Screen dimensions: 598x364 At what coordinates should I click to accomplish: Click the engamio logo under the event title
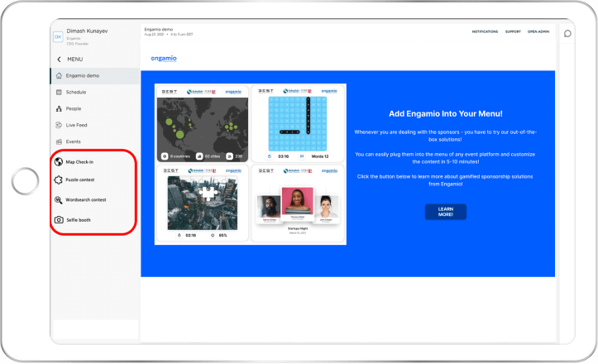tap(164, 58)
